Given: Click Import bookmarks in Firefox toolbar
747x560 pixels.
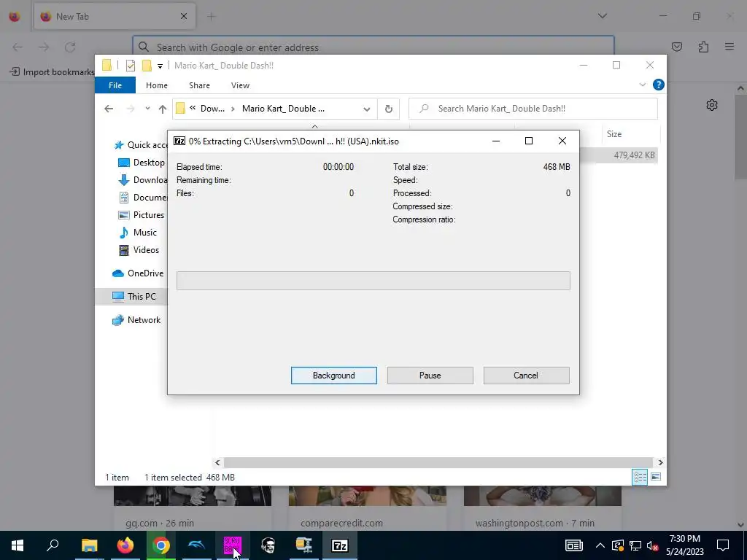Looking at the screenshot, I should (x=53, y=72).
